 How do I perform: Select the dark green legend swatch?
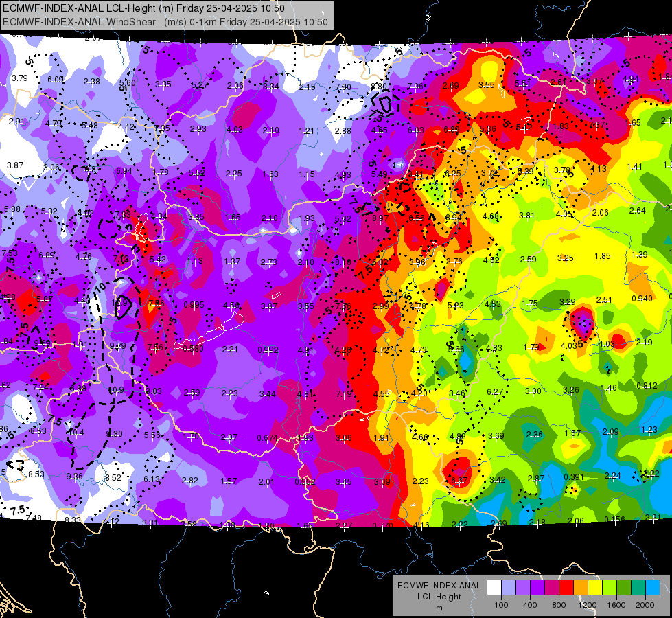coord(624,588)
